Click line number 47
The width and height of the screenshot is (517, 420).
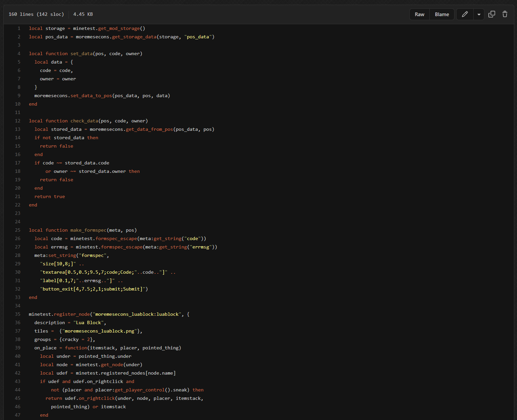click(x=18, y=415)
